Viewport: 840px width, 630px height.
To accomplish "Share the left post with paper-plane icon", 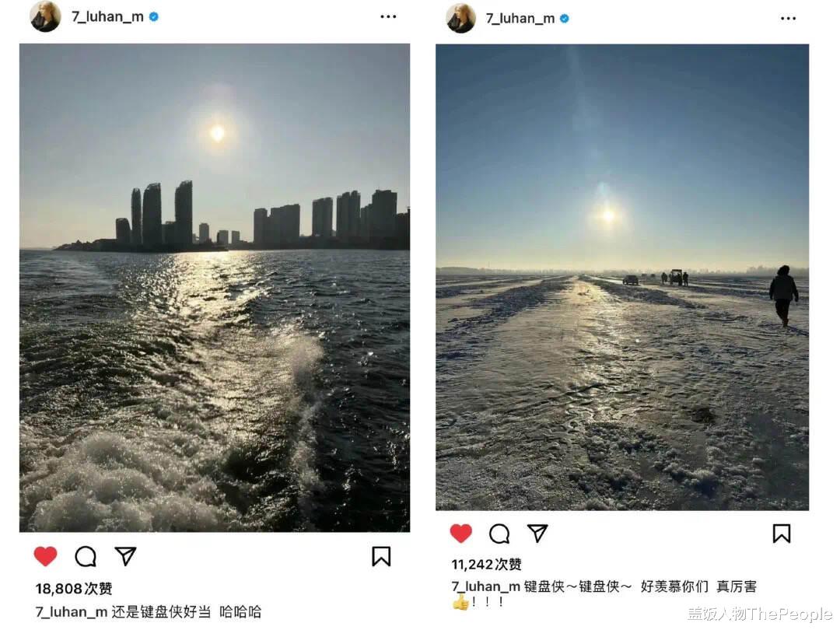I will pyautogui.click(x=125, y=556).
